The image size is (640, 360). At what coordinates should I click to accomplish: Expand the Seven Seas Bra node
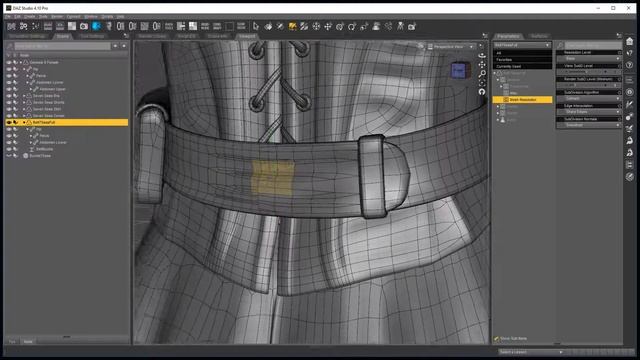tap(24, 96)
